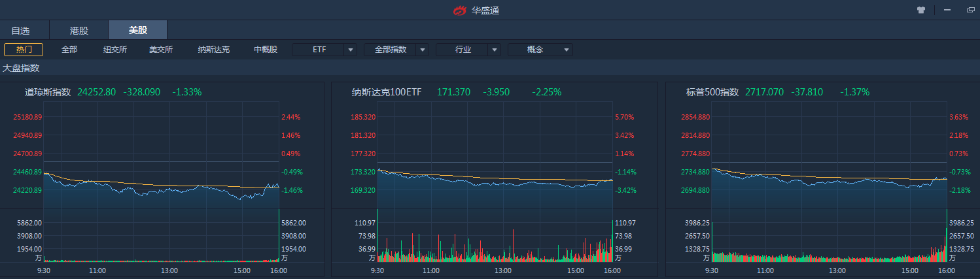Screen dimensions: 980x279
Task: Click the 华盛通 red logo icon
Action: tap(461, 10)
